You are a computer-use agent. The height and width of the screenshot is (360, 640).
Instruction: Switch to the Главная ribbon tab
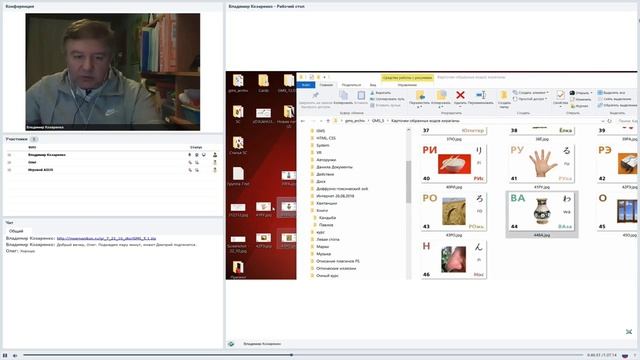pos(326,85)
